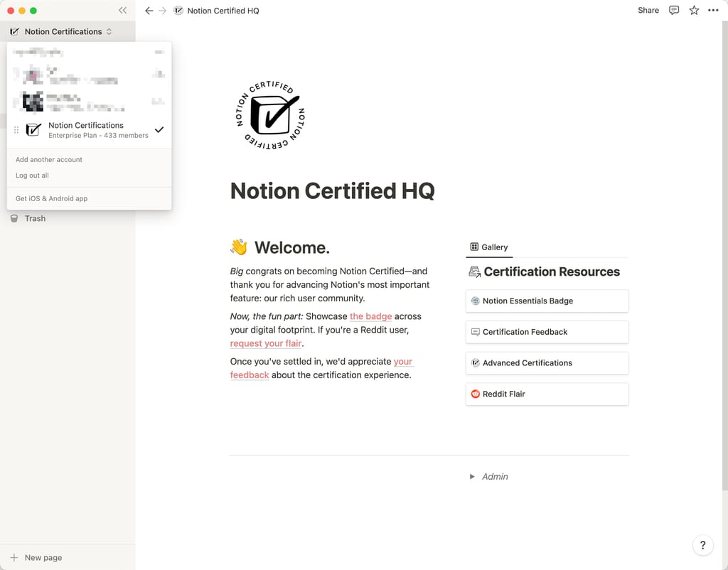Screen dimensions: 728x570
Task: Click the badge icon on Notion Essentials card
Action: [x=476, y=301]
